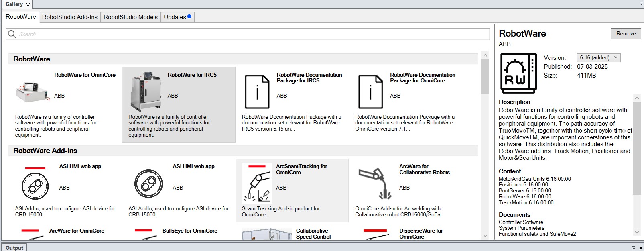Click the RobotWare Add-Ins section header
Screen dimensions: 644x251
[243, 151]
